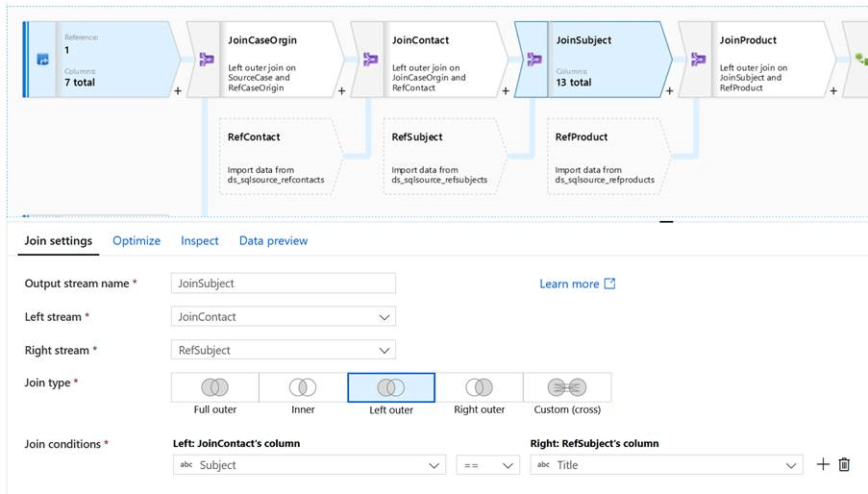Add a transformation after the JoinSubject node

click(x=670, y=91)
